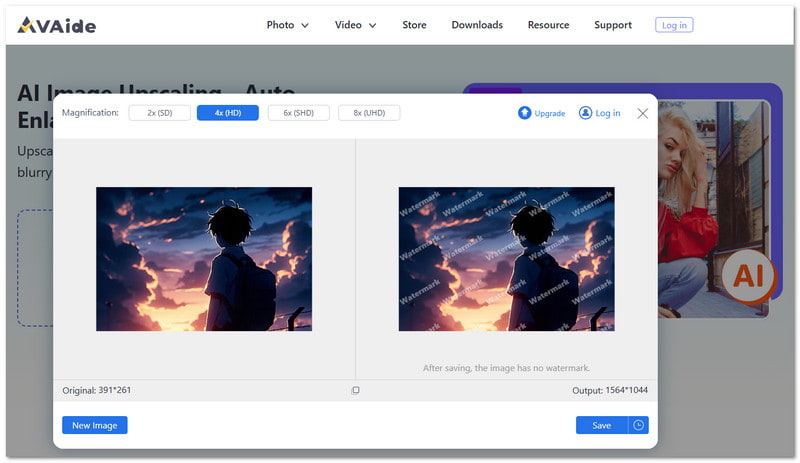The image size is (800, 463).
Task: Click the watermarked output image preview
Action: (x=507, y=259)
